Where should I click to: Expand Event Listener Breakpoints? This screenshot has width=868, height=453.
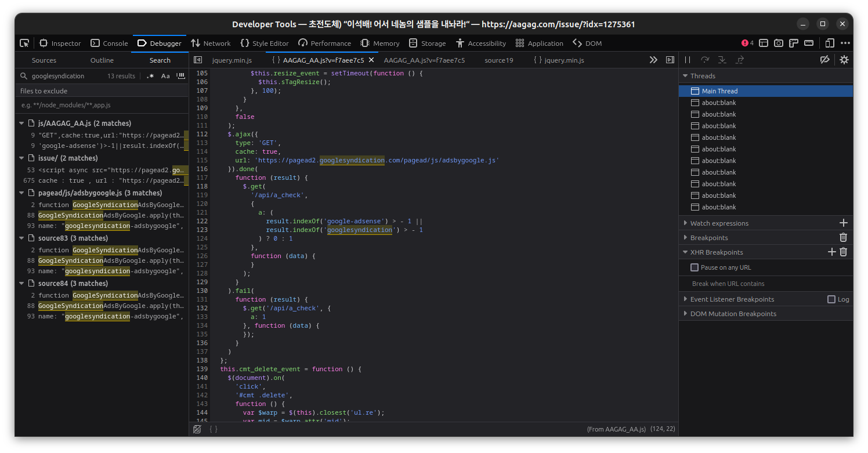686,299
